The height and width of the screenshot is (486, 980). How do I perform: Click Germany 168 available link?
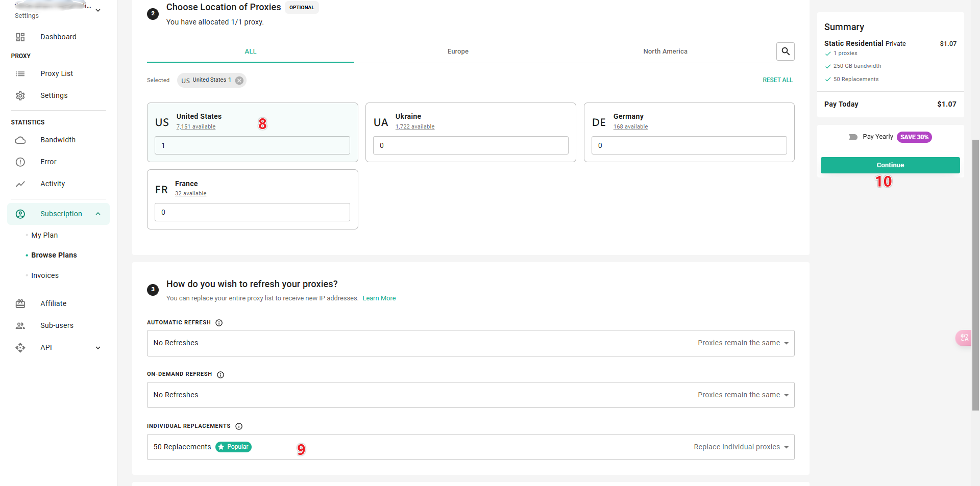point(630,127)
